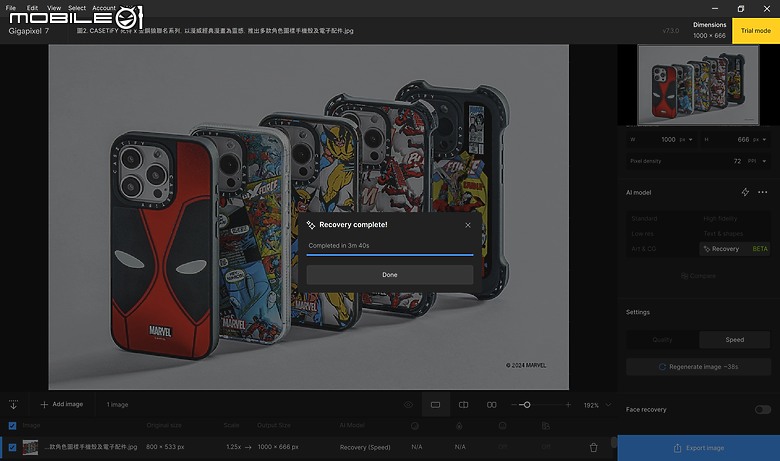Choose the Quality setting
The width and height of the screenshot is (780, 461).
pyautogui.click(x=662, y=340)
